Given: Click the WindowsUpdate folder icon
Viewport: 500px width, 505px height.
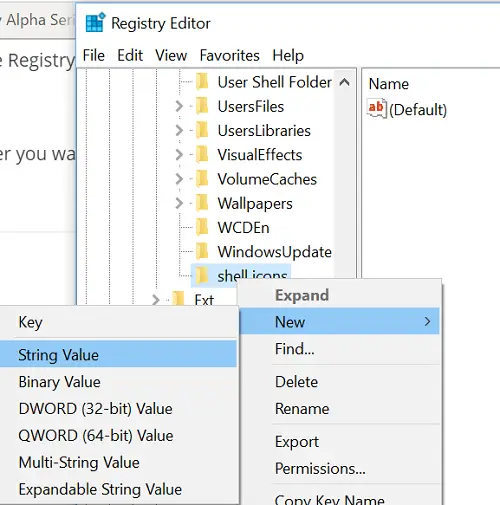Looking at the screenshot, I should click(202, 252).
